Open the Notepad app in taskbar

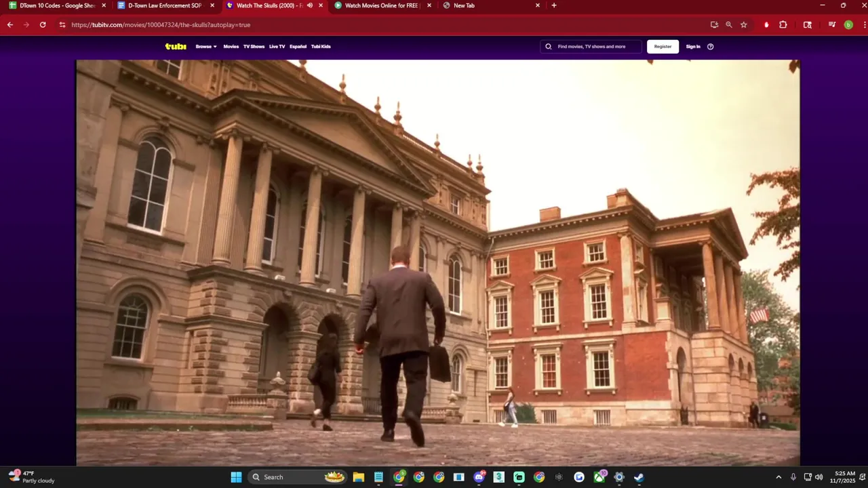[x=378, y=477]
